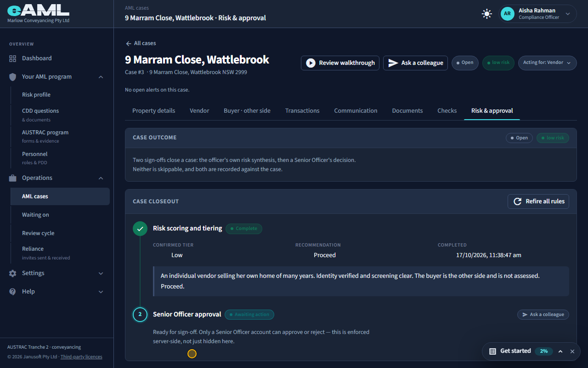Viewport: 588px width, 368px height.
Task: Go back via the All cases arrow
Action: click(129, 43)
